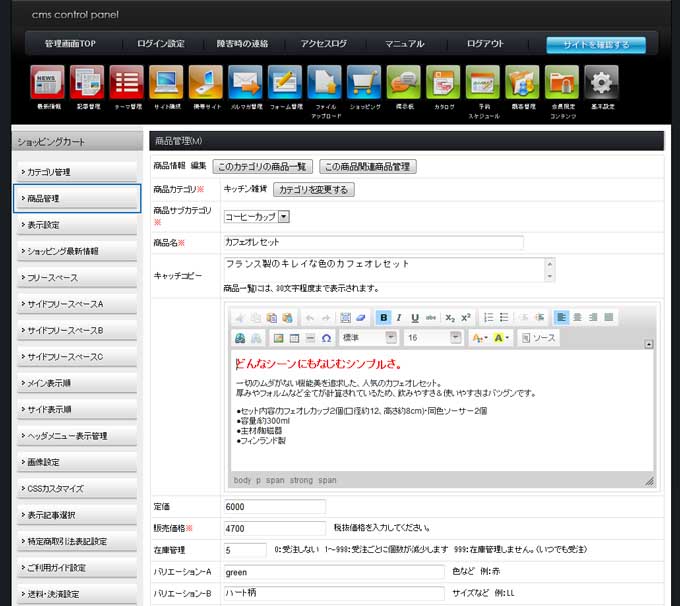
Task: Expand the 標準 paragraph format dropdown
Action: [390, 338]
